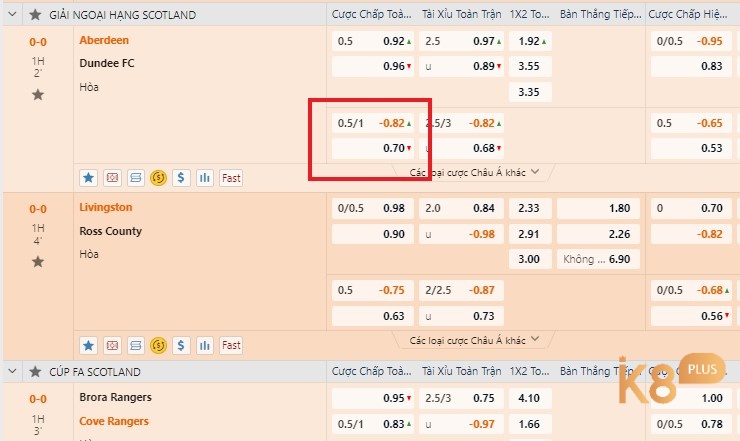
Task: Click the gold coin icon in Livingston row
Action: (159, 345)
